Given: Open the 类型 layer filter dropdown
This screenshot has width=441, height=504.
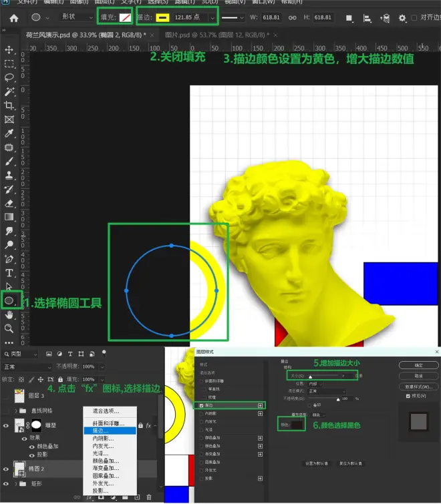Looking at the screenshot, I should [21, 354].
